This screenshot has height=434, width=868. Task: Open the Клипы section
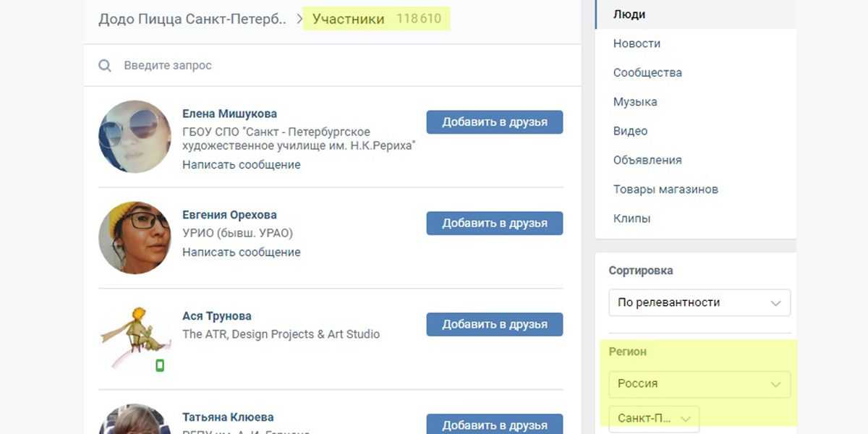[x=631, y=218]
